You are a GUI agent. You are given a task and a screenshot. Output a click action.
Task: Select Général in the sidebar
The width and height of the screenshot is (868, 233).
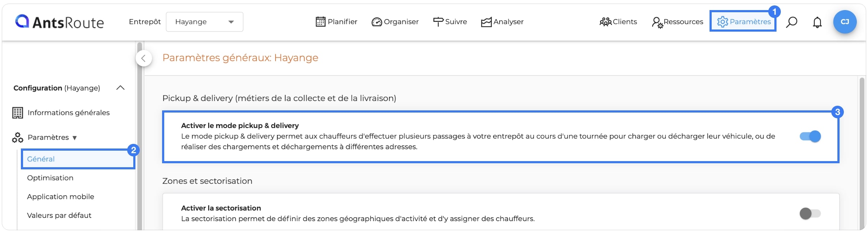click(x=78, y=159)
